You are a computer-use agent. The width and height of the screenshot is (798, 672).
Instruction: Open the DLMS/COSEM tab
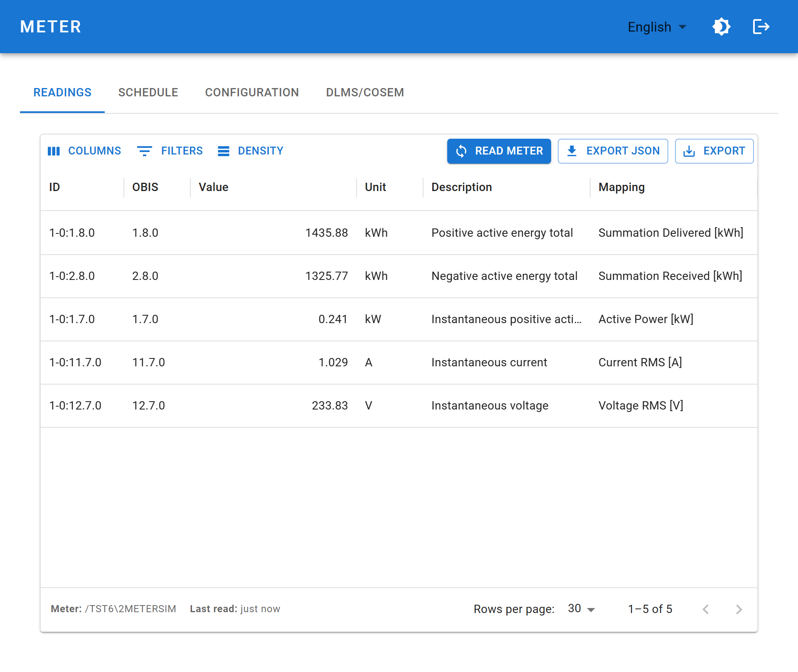point(365,92)
